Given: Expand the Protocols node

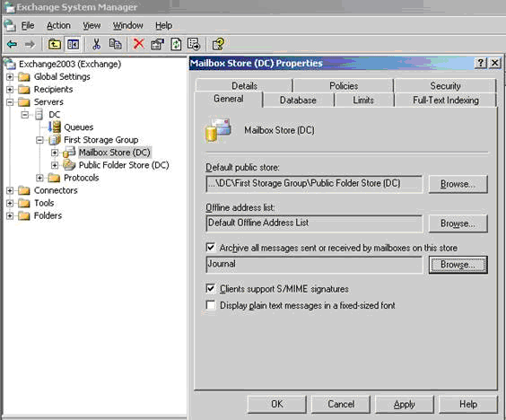Looking at the screenshot, I should [x=39, y=178].
